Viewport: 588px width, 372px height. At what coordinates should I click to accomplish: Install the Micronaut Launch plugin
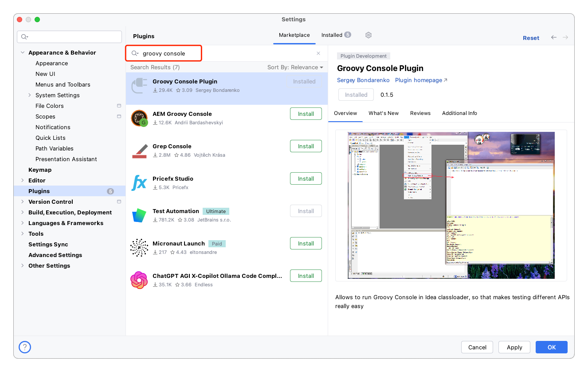click(306, 243)
